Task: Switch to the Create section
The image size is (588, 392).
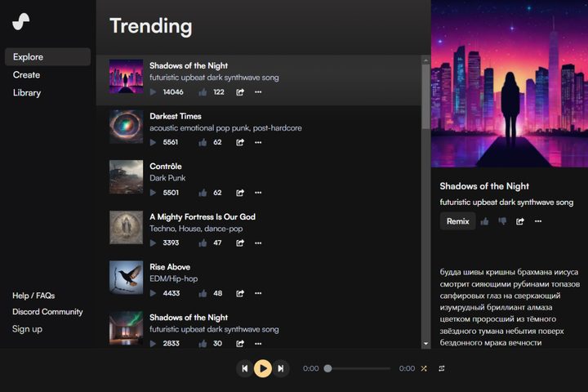Action: pyautogui.click(x=27, y=75)
